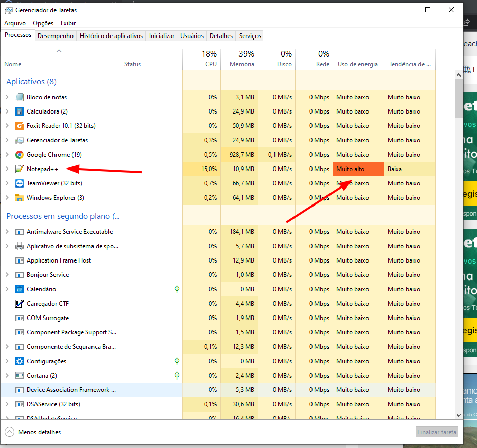The image size is (477, 448).
Task: Click Notepad++ 'Muito alto' energy cell
Action: tap(358, 169)
